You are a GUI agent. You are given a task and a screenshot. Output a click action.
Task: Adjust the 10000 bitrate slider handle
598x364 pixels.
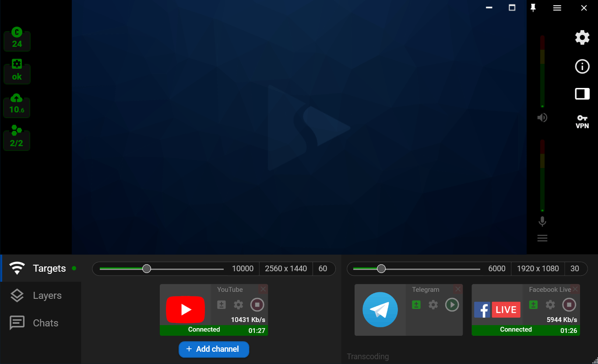pos(147,269)
